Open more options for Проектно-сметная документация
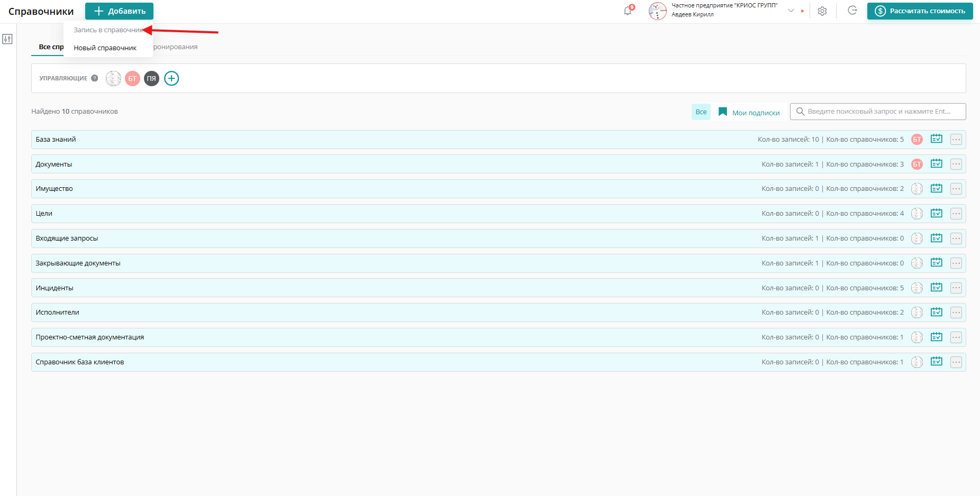This screenshot has width=980, height=496. pyautogui.click(x=956, y=337)
